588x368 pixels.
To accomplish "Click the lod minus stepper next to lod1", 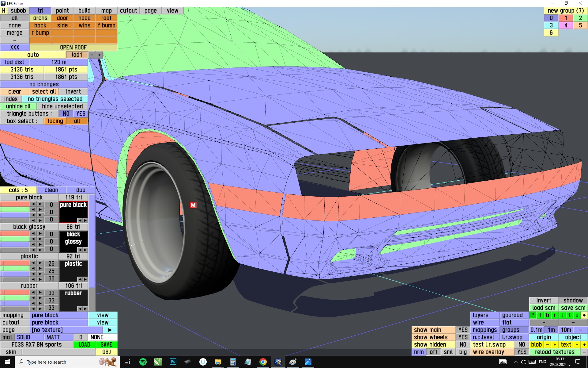I will click(x=92, y=55).
